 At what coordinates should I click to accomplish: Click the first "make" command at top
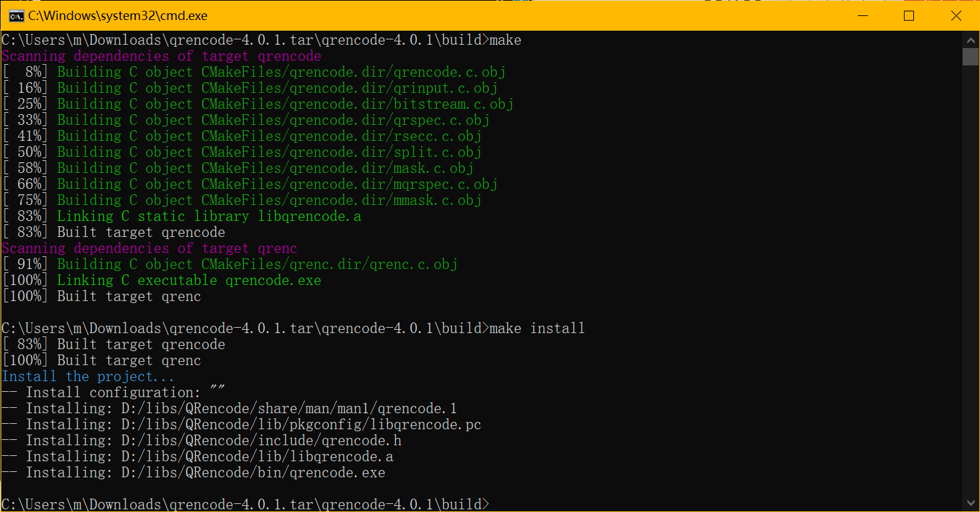tap(505, 40)
